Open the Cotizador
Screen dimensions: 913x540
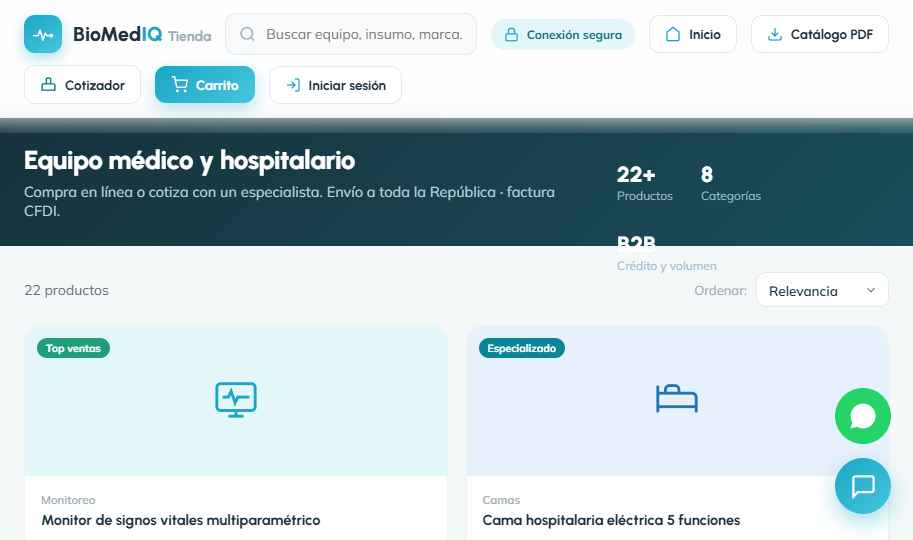click(x=83, y=85)
